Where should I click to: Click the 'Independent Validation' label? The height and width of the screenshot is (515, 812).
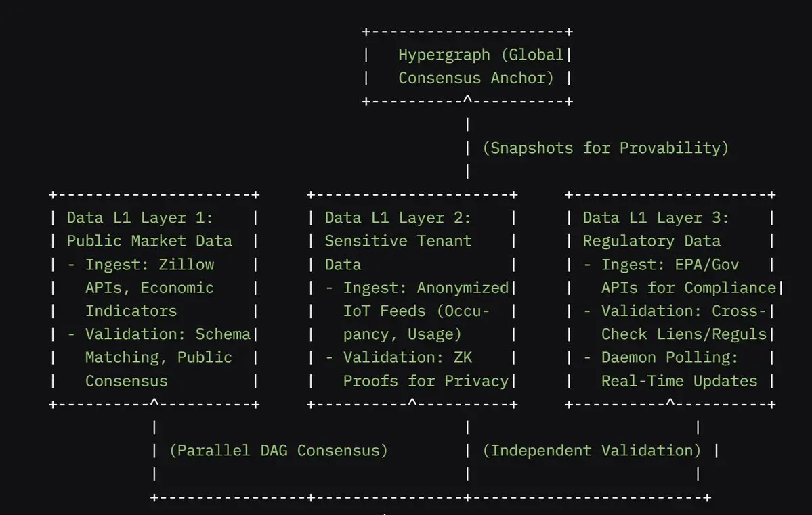[x=591, y=451]
